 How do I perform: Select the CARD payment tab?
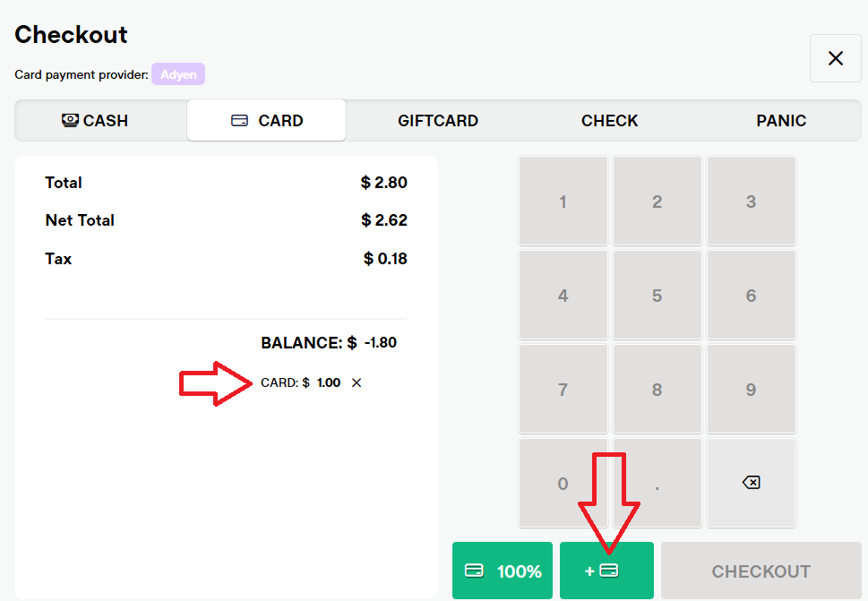point(267,120)
